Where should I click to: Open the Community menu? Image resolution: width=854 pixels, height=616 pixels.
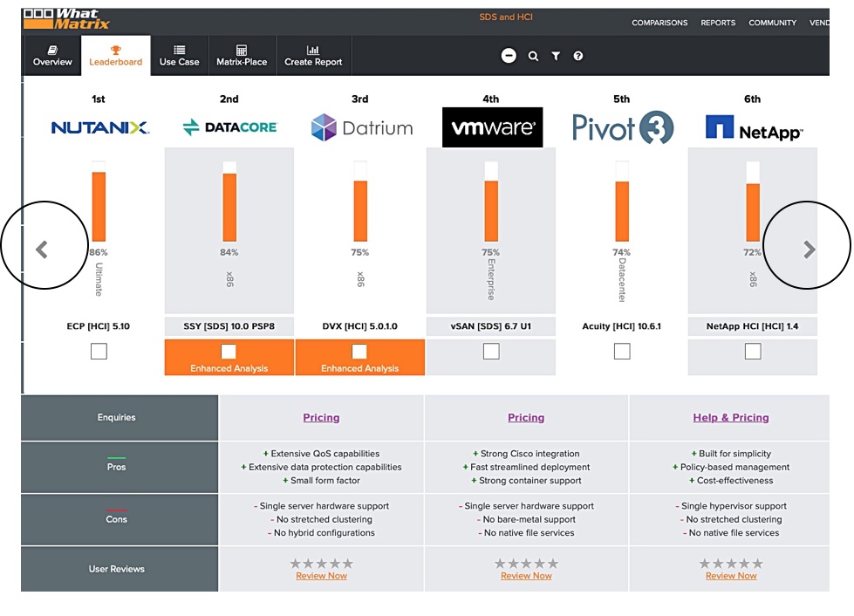coord(772,23)
